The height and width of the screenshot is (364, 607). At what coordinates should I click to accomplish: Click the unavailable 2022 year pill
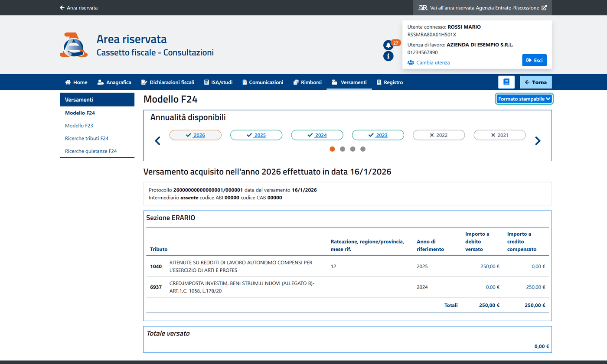pos(439,135)
